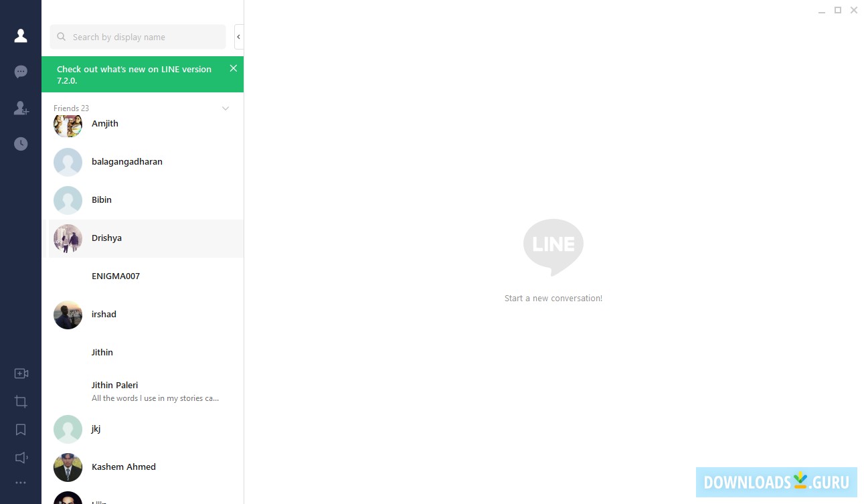The width and height of the screenshot is (864, 504).
Task: Maximize the LINE window
Action: (x=838, y=10)
